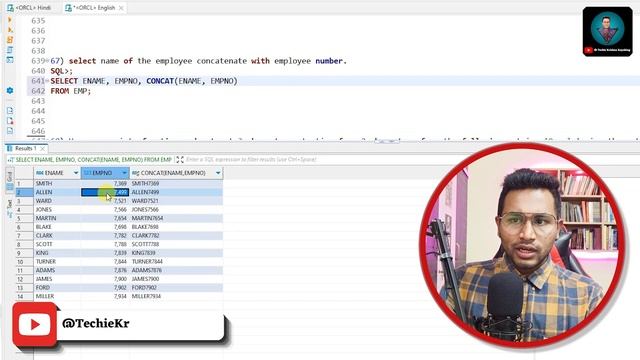Click the Explain execution plan icon
The image size is (640, 360).
(x=10, y=50)
